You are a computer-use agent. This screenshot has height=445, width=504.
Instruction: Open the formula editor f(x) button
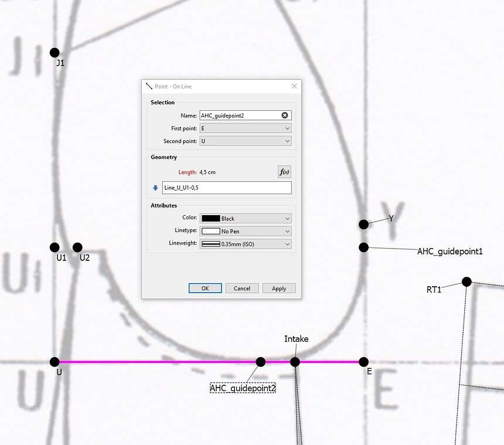[x=284, y=172]
